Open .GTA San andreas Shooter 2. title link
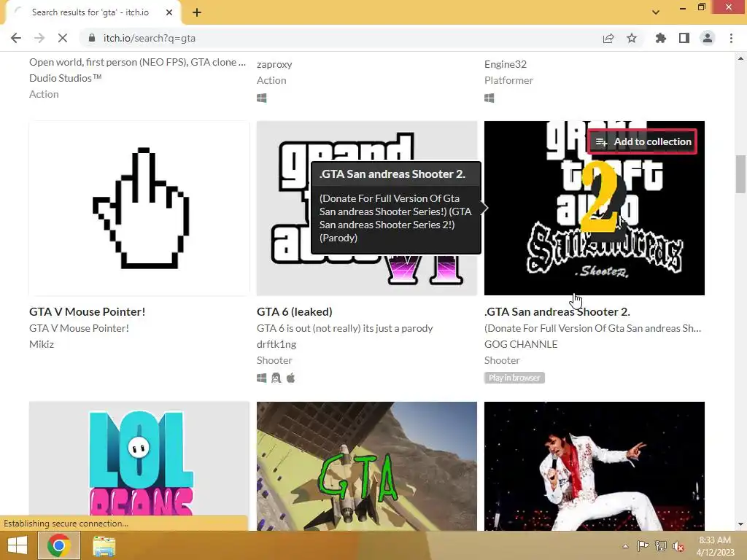This screenshot has width=747, height=560. click(x=557, y=311)
